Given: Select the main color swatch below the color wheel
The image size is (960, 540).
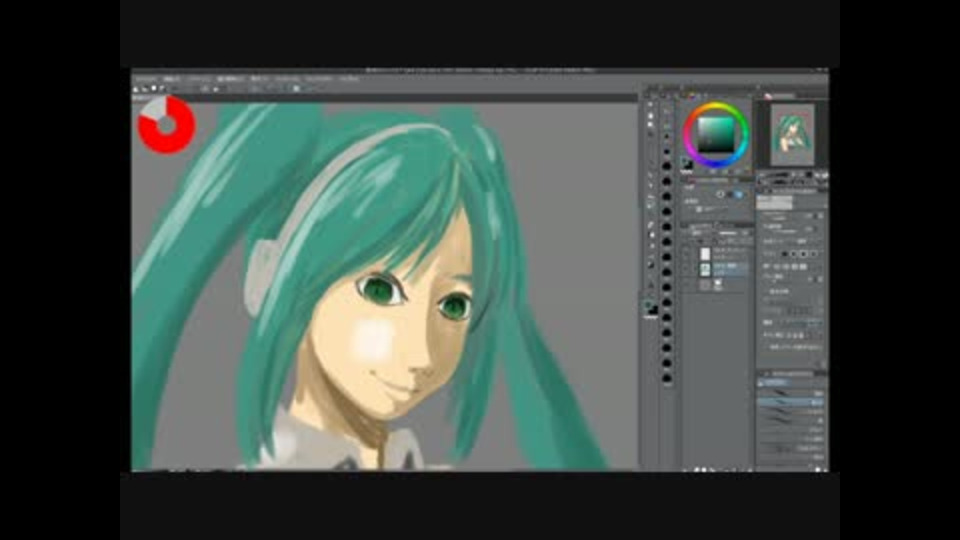Looking at the screenshot, I should tap(686, 163).
